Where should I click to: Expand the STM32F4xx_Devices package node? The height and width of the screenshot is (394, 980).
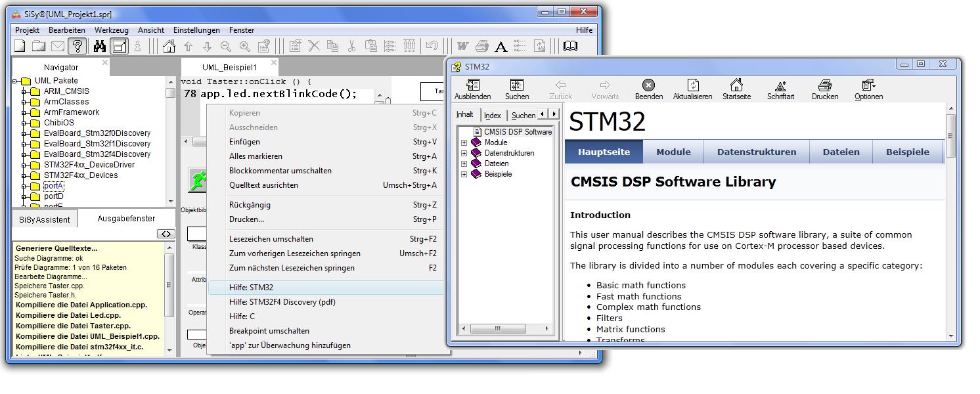click(x=25, y=176)
